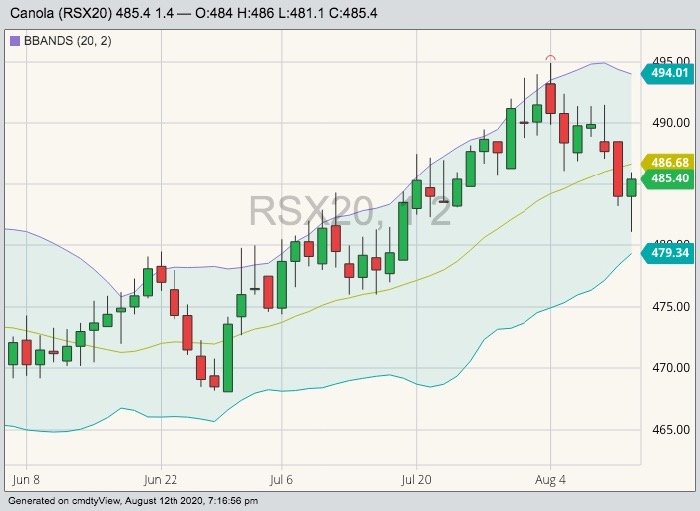700x511 pixels.
Task: Click the red arc marker above Aug 4 candle
Action: click(x=550, y=58)
